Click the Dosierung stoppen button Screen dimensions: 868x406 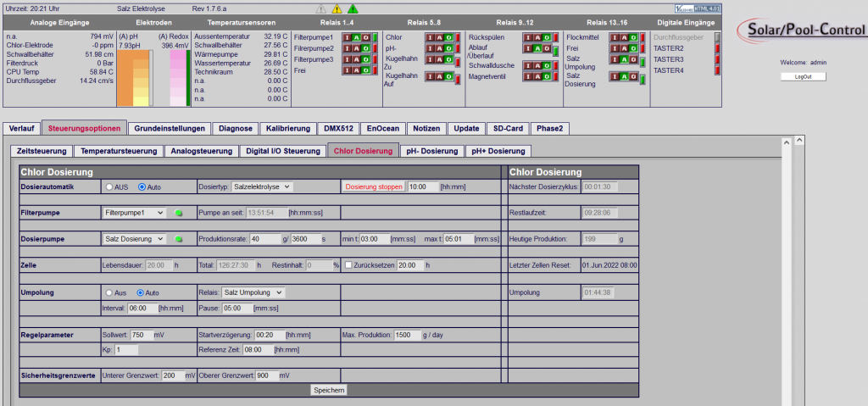point(374,186)
